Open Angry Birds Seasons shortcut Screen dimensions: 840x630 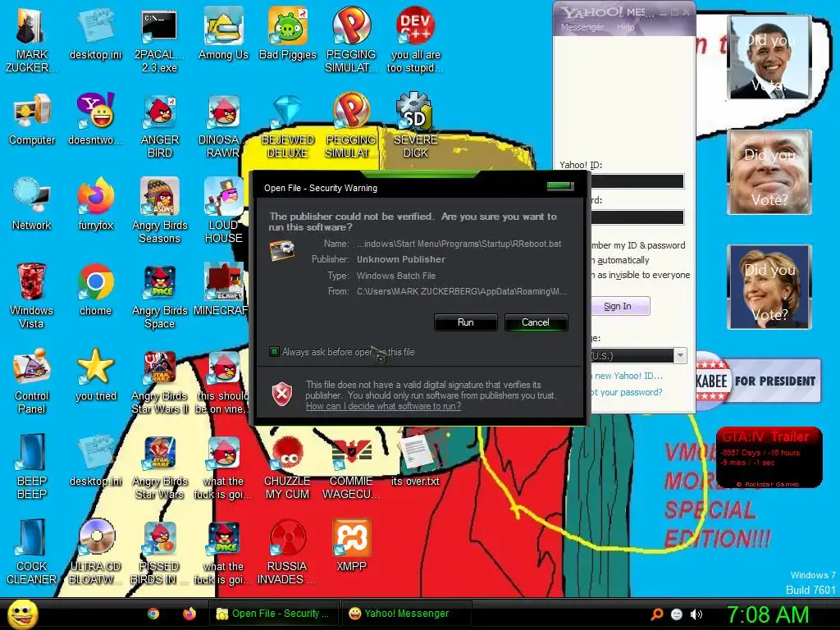pos(160,211)
